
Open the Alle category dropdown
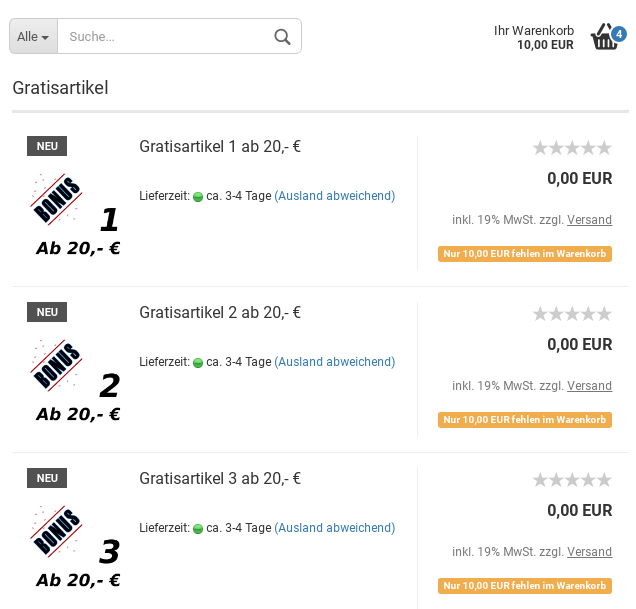point(33,36)
